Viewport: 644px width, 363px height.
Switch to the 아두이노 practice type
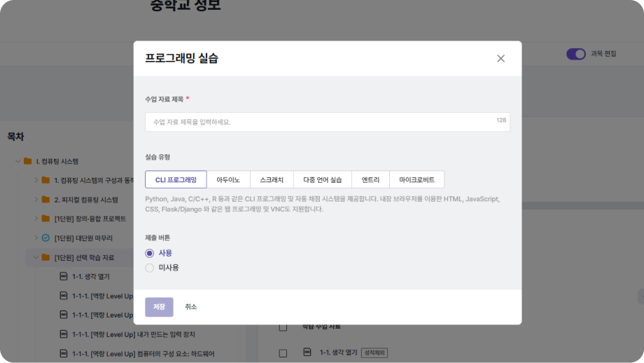pos(228,180)
